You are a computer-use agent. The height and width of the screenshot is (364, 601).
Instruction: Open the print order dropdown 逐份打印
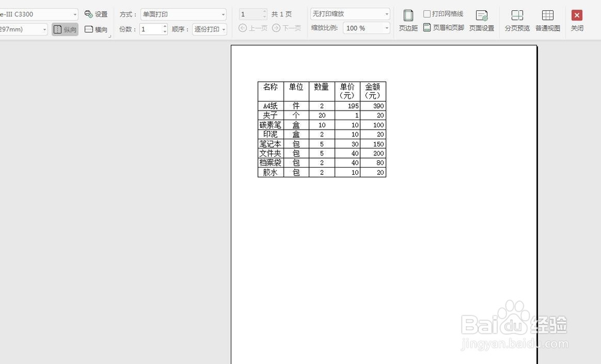coord(209,29)
